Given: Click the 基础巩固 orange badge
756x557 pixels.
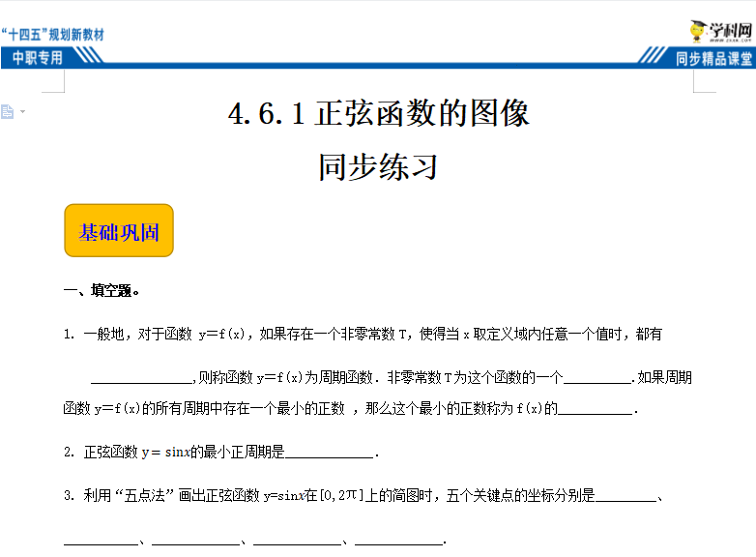Looking at the screenshot, I should 119,231.
